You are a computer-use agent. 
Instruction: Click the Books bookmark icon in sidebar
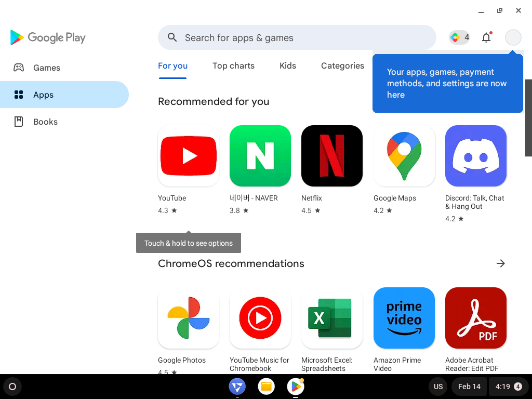pyautogui.click(x=19, y=122)
